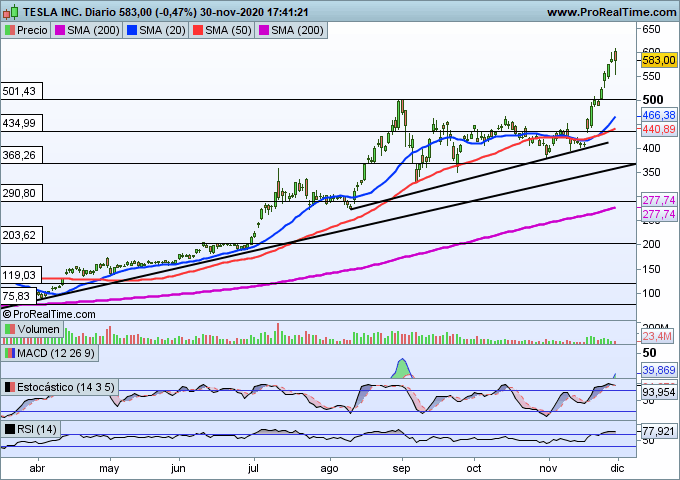Click the black RSI icon
This screenshot has height=480, width=680.
[x=10, y=429]
